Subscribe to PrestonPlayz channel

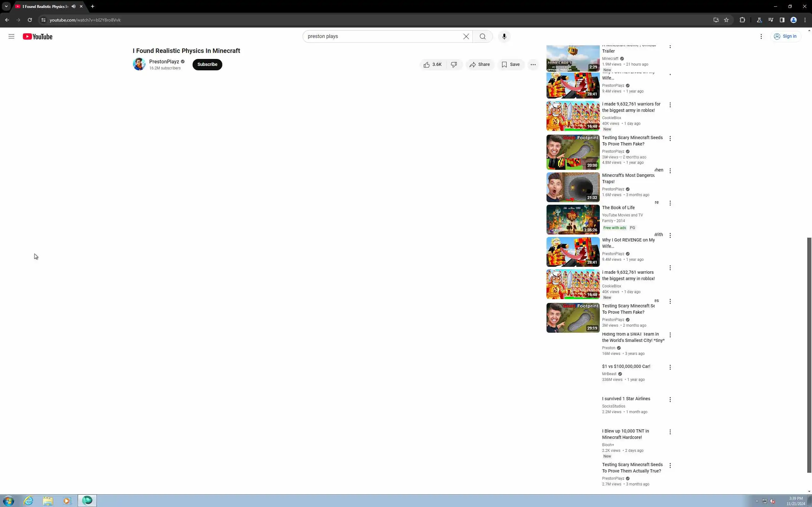tap(207, 64)
